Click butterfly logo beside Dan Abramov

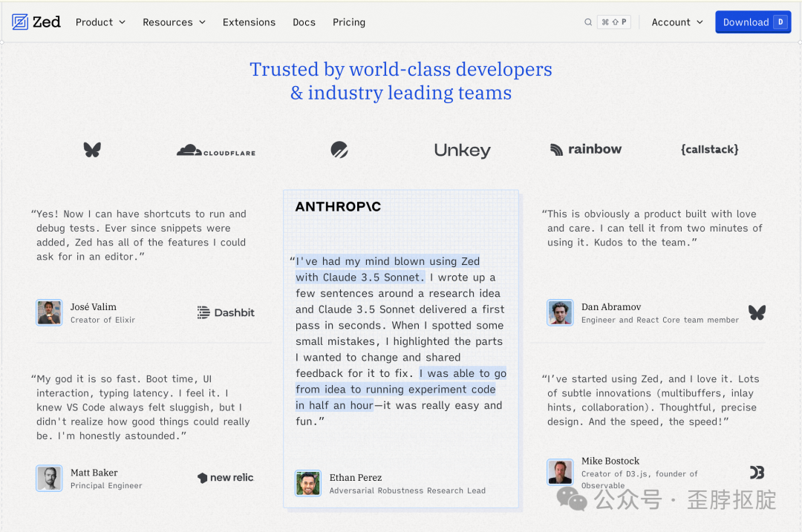point(757,312)
